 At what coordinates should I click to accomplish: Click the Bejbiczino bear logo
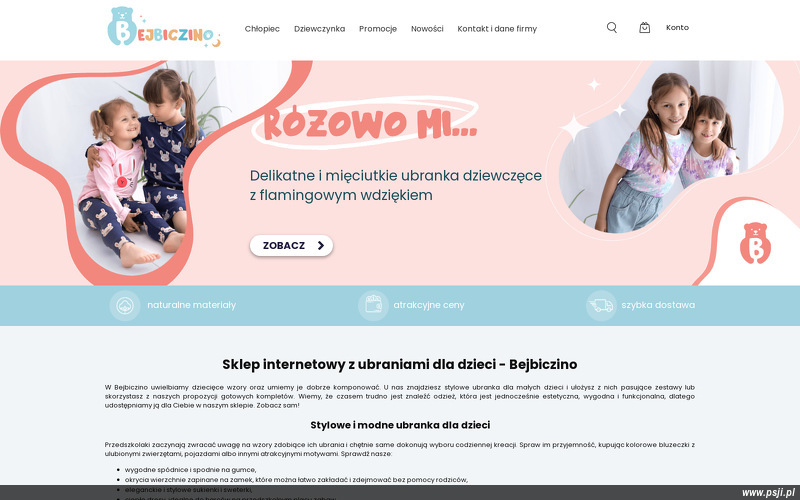coord(164,28)
